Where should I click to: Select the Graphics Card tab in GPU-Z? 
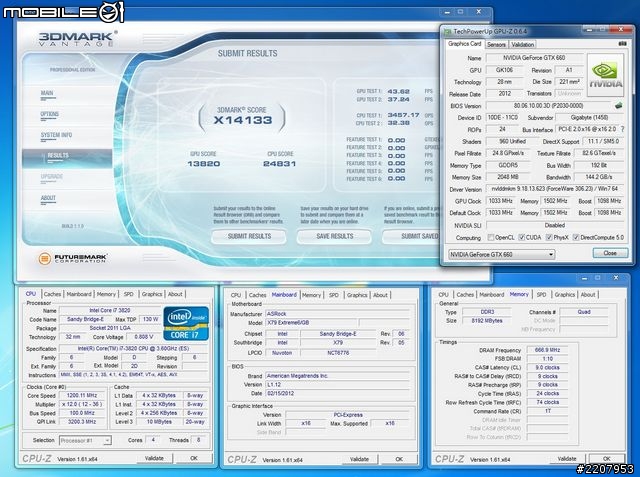[464, 44]
